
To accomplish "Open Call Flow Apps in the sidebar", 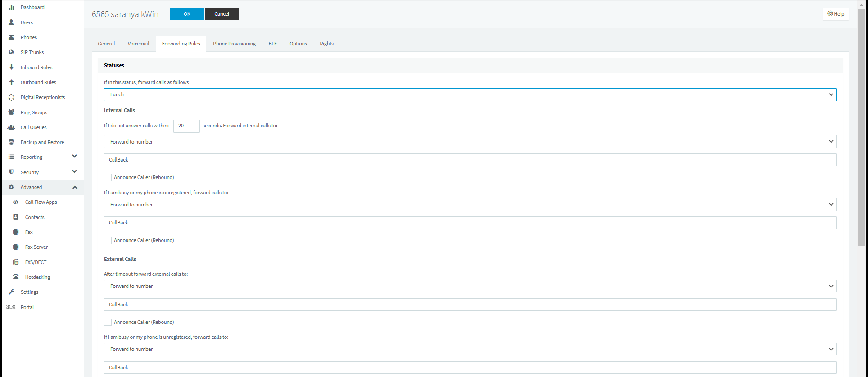I will (x=41, y=202).
